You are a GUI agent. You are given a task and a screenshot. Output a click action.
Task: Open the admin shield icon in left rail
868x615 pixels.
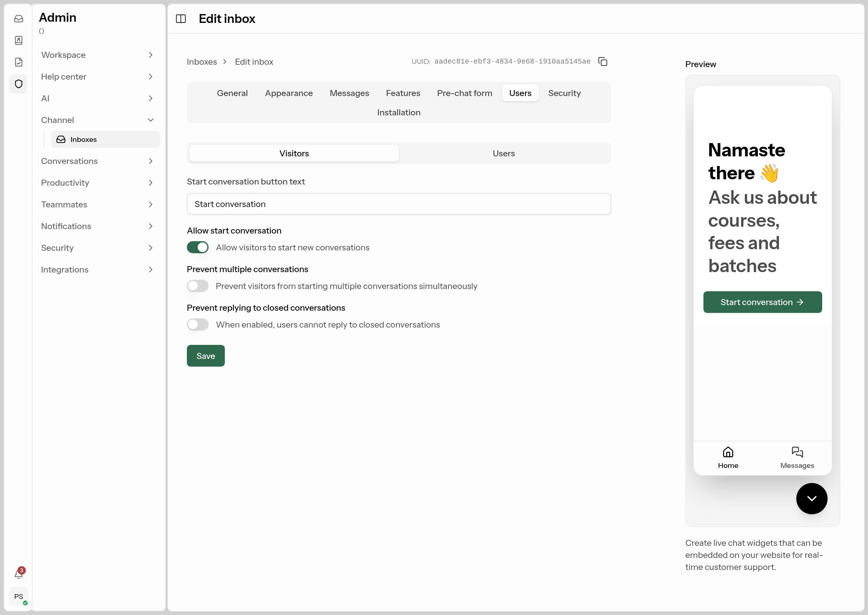(18, 84)
